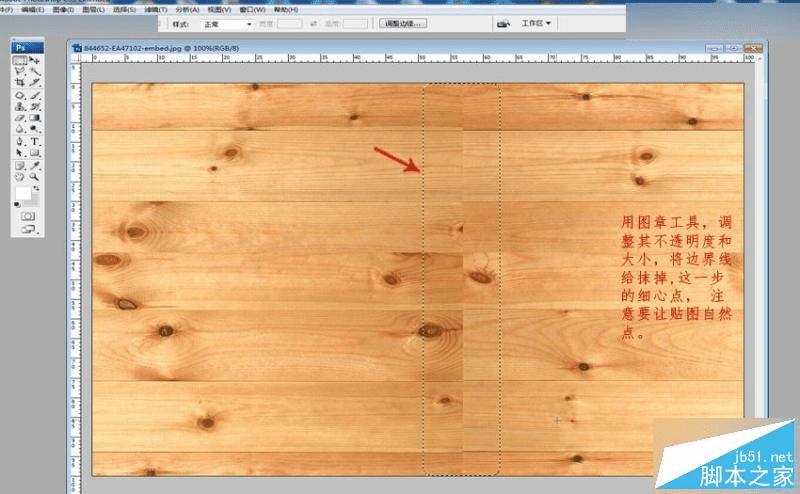Swap width and height icon
Screen dimensions: 800x494
click(313, 24)
